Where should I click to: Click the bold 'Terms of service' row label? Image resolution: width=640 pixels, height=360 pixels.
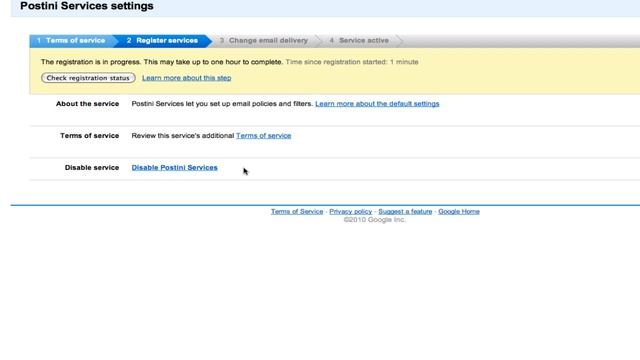coord(89,136)
